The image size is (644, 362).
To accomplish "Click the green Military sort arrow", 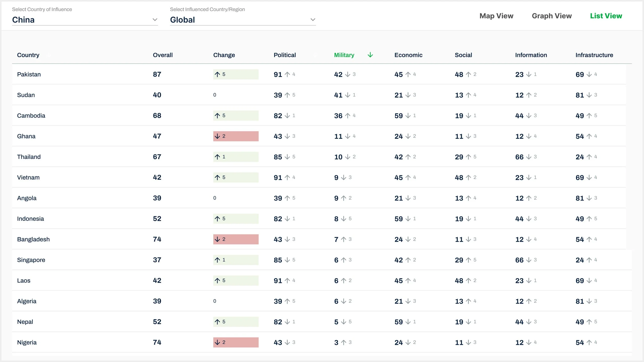I will point(370,55).
